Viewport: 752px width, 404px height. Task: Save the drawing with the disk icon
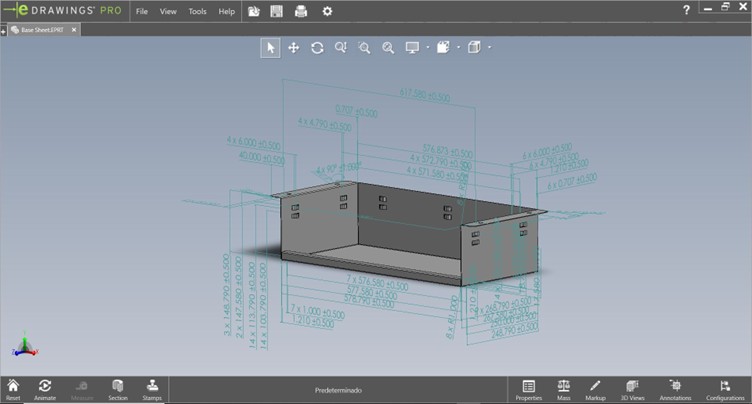click(x=277, y=11)
